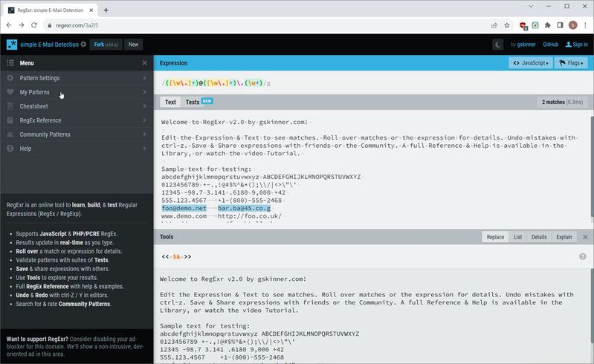594x364 pixels.
Task: Expand the Help menu chevron
Action: [x=144, y=149]
